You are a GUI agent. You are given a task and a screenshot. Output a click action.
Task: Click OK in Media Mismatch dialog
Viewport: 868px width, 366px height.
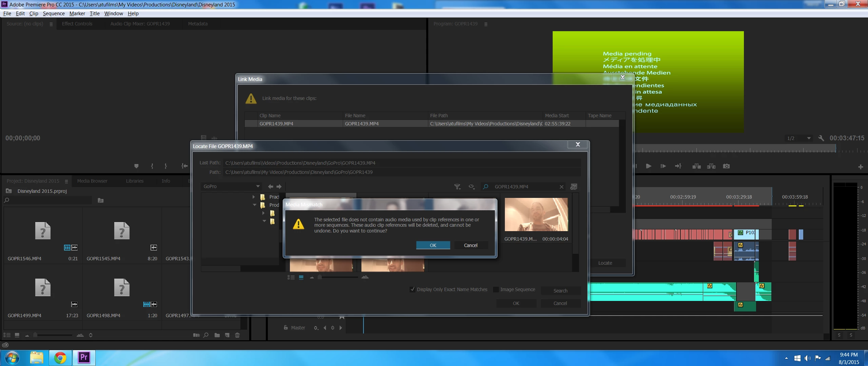pyautogui.click(x=433, y=245)
